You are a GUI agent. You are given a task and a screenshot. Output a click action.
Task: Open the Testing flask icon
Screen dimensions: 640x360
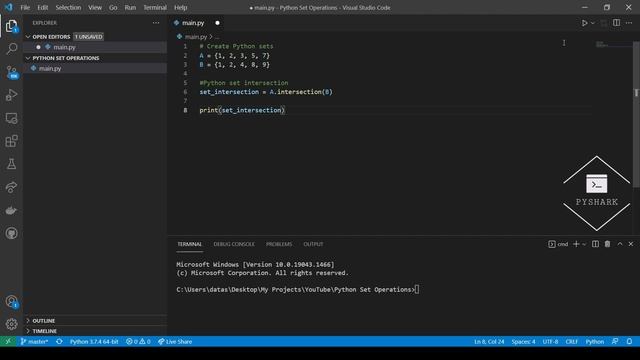tap(11, 164)
